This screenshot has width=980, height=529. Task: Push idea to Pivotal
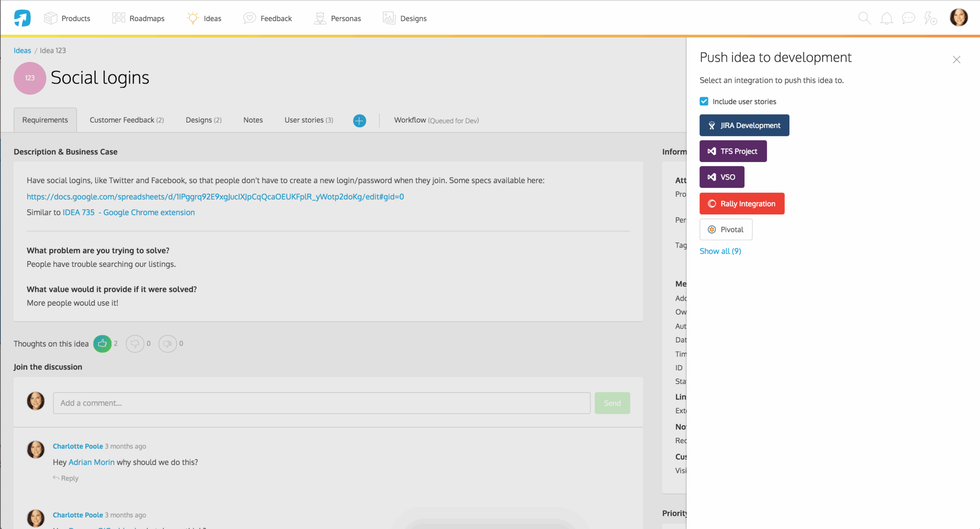click(x=726, y=229)
